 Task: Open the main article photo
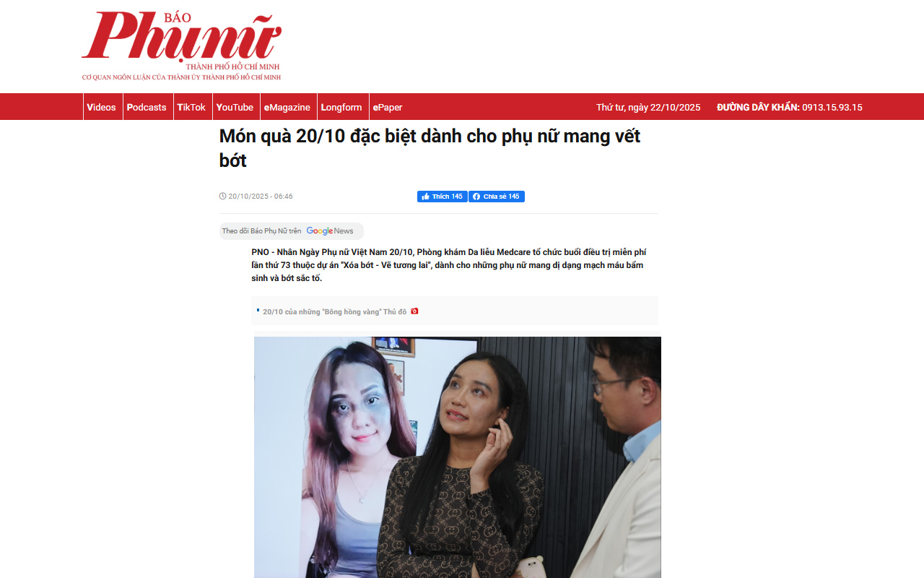(x=458, y=457)
